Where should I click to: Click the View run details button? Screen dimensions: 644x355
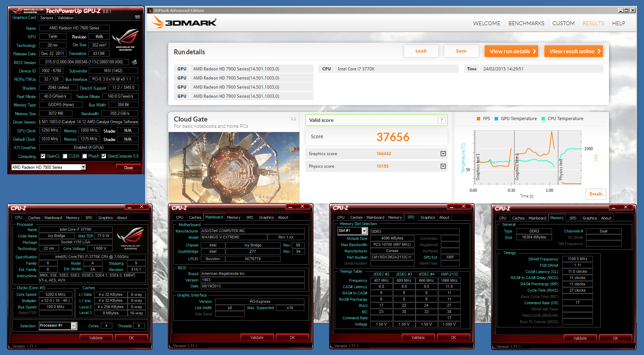[x=511, y=51]
